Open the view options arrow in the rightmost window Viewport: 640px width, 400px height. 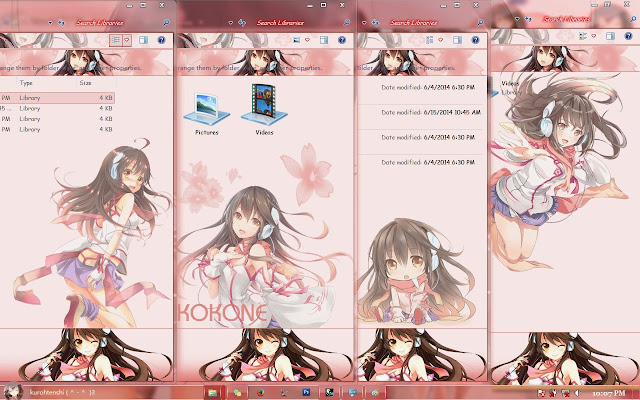[x=593, y=36]
